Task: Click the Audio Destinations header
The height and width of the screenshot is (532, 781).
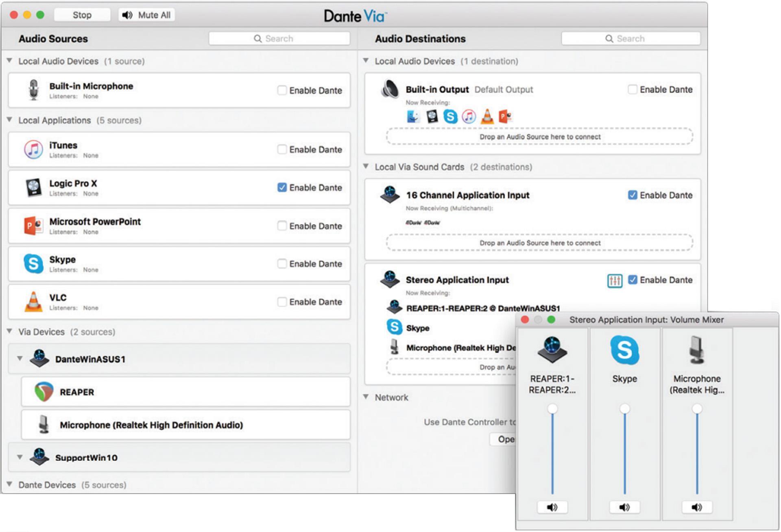Action: (420, 39)
